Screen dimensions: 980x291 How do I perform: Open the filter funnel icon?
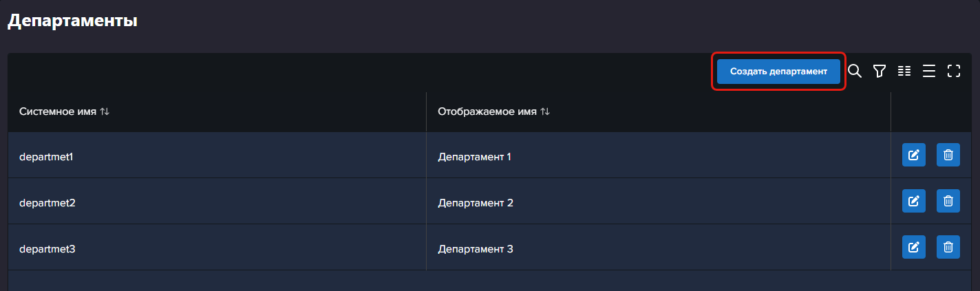(x=879, y=71)
